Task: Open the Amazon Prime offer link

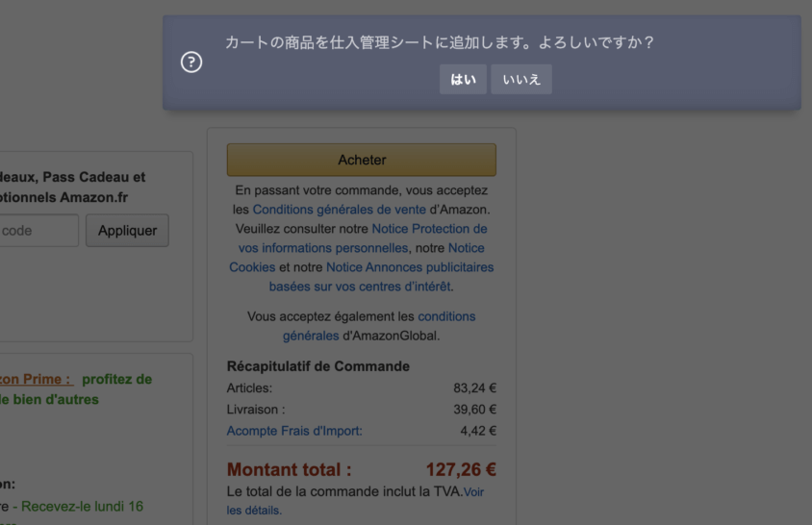Action: [36, 379]
